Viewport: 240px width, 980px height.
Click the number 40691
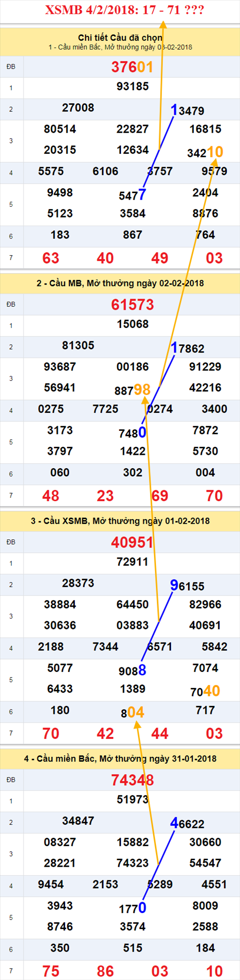click(205, 626)
